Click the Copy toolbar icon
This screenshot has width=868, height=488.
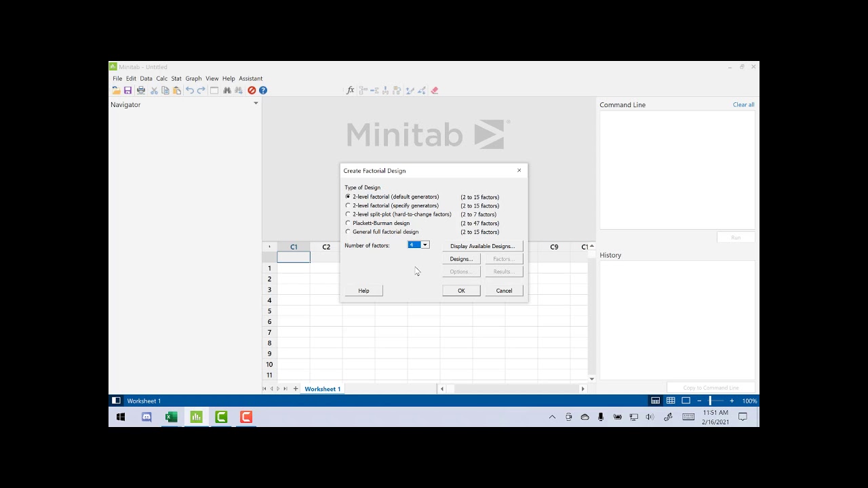[165, 90]
